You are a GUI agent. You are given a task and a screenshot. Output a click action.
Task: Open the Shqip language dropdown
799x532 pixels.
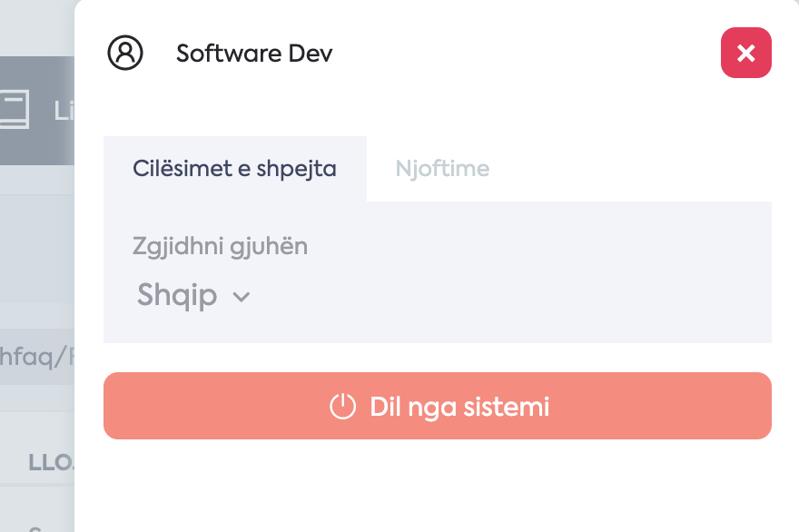(193, 295)
